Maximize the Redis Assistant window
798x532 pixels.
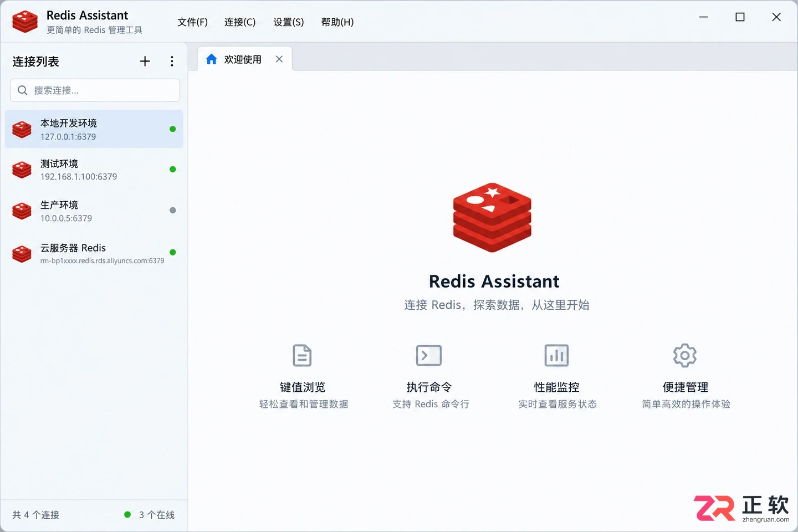[x=740, y=17]
